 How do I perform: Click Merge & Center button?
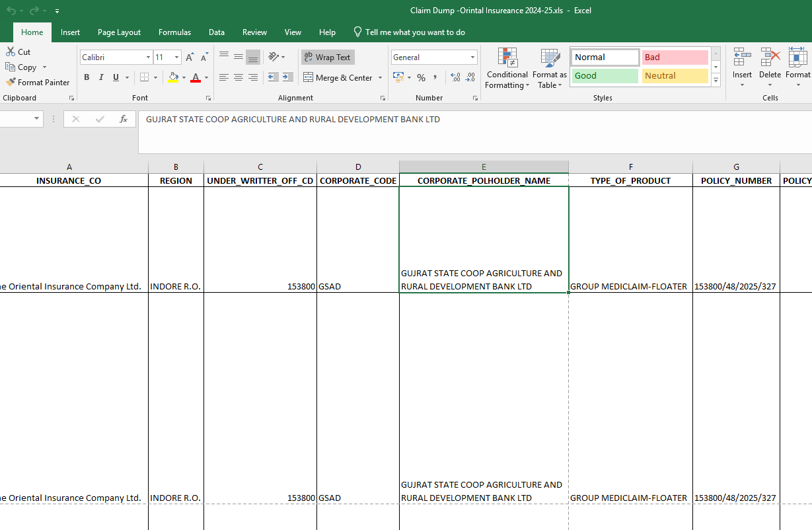pyautogui.click(x=338, y=77)
